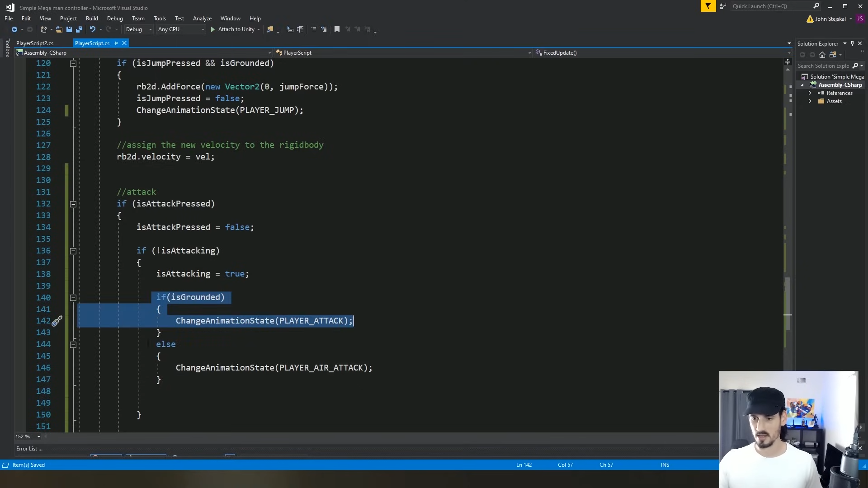The image size is (868, 488).
Task: Collapse the if (isAttackPressed) code block
Action: click(73, 204)
